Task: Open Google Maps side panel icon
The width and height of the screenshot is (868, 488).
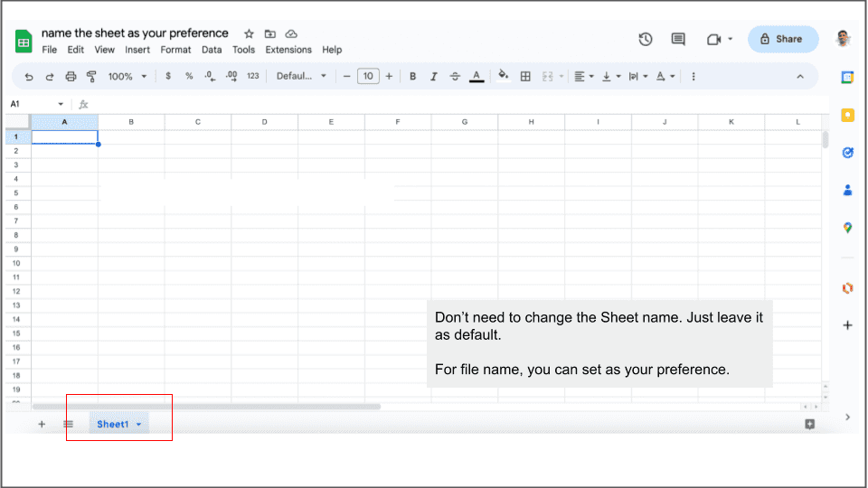Action: pyautogui.click(x=847, y=228)
